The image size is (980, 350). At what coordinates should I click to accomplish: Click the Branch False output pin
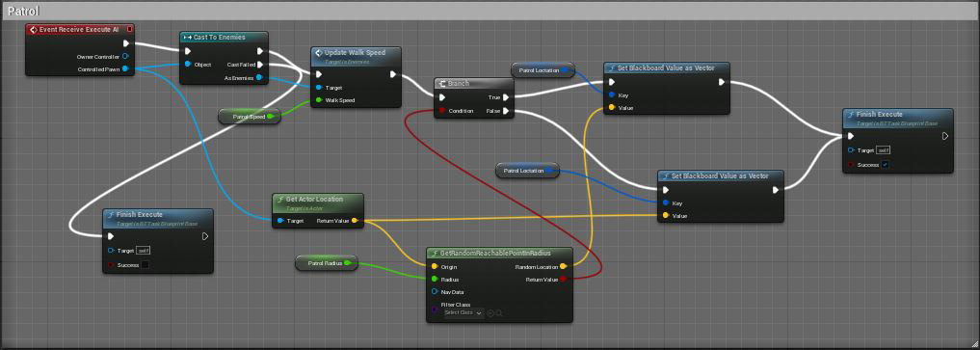point(506,111)
